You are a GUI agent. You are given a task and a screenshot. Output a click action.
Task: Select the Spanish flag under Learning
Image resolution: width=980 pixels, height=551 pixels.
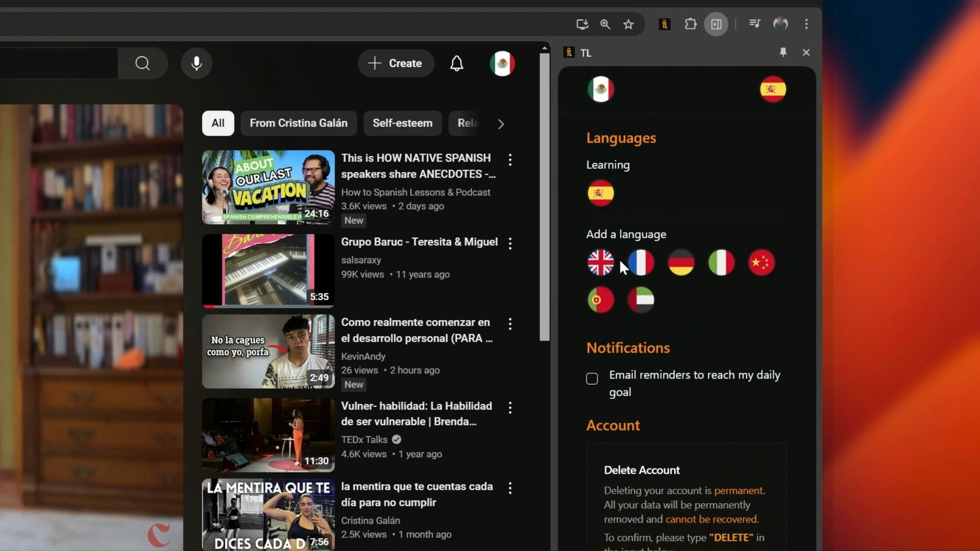coord(600,193)
